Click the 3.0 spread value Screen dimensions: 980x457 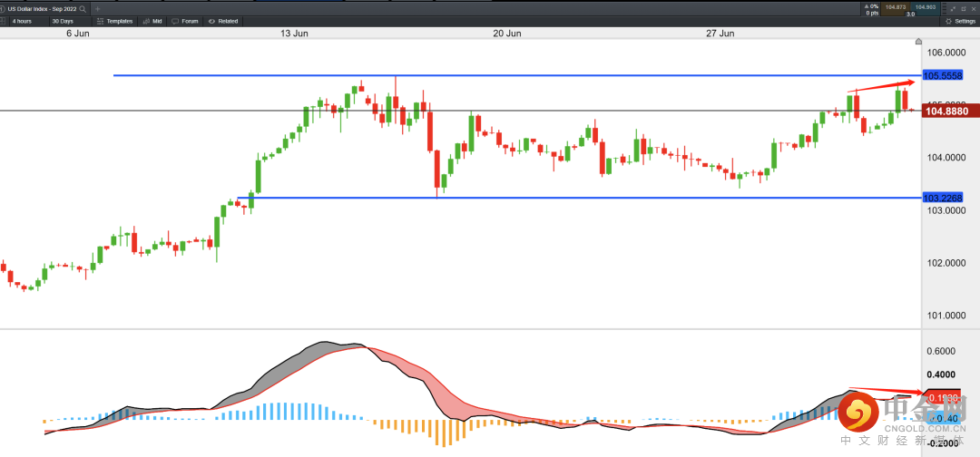coord(910,14)
